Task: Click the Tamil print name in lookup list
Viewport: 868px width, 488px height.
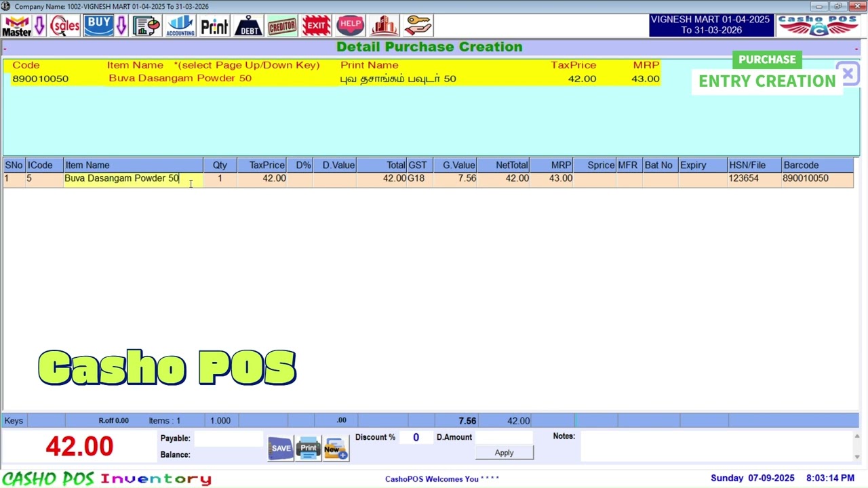Action: pyautogui.click(x=398, y=79)
